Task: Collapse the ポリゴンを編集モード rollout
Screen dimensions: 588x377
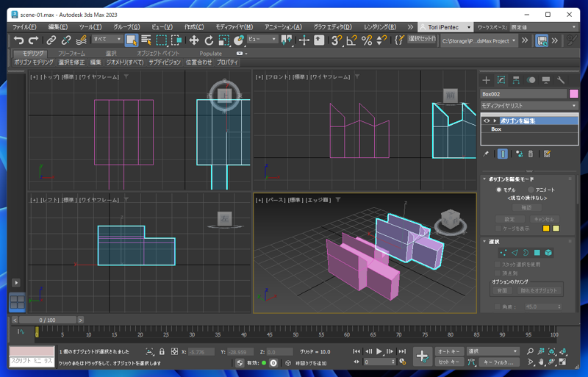Action: (484, 179)
